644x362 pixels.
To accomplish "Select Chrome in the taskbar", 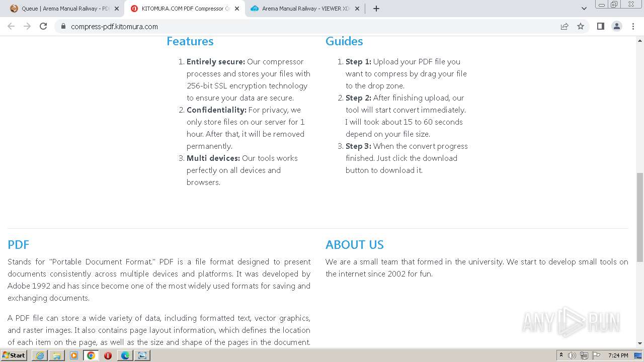I will [x=91, y=355].
